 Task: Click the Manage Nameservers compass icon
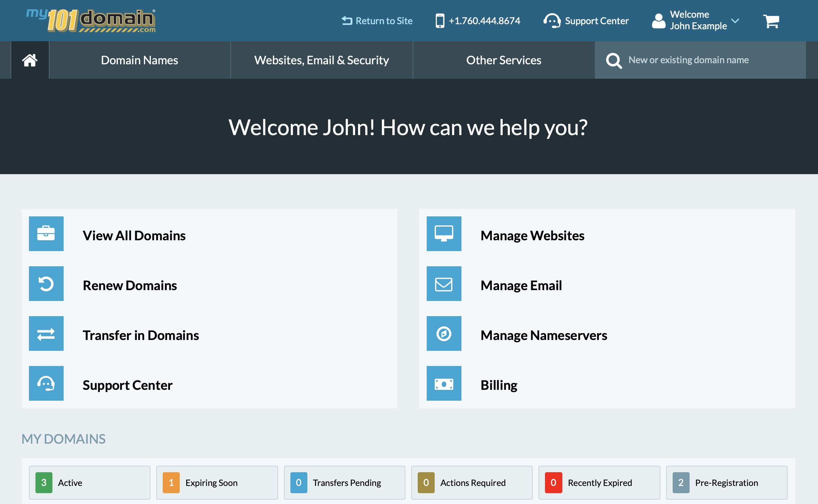point(444,333)
